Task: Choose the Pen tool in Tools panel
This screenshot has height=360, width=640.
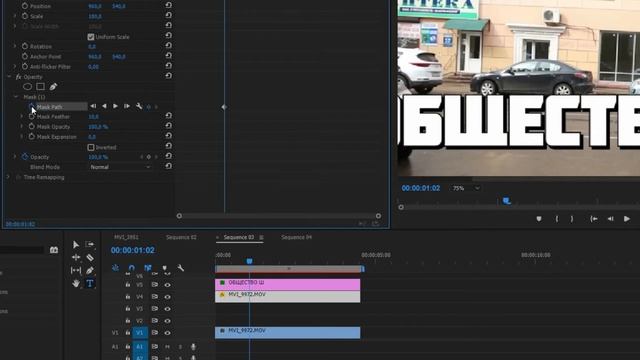Action: tap(90, 270)
